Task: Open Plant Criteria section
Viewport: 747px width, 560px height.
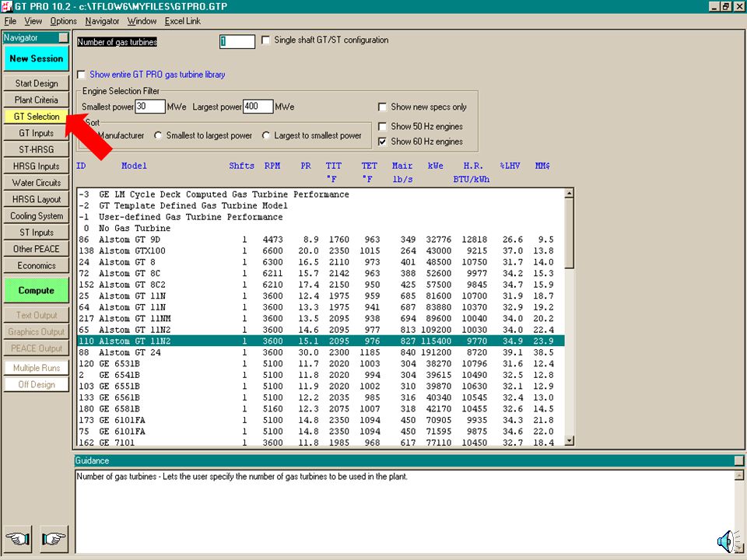Action: (x=37, y=100)
